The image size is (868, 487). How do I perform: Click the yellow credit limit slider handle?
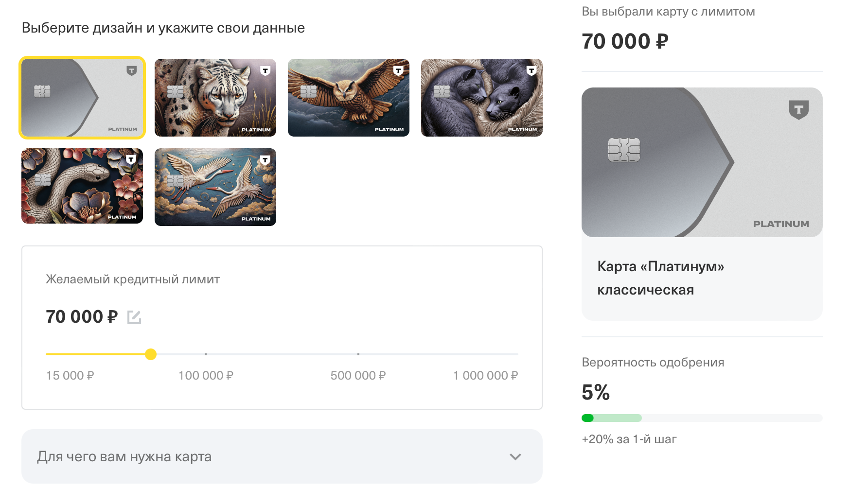click(x=151, y=354)
